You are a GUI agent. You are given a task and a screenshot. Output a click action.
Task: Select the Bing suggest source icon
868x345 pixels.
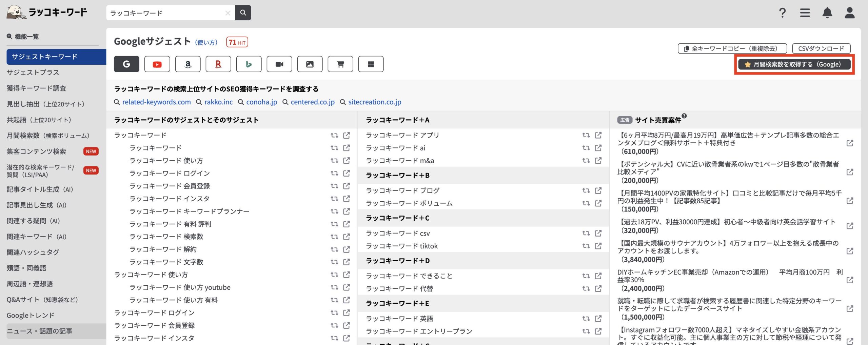point(249,64)
